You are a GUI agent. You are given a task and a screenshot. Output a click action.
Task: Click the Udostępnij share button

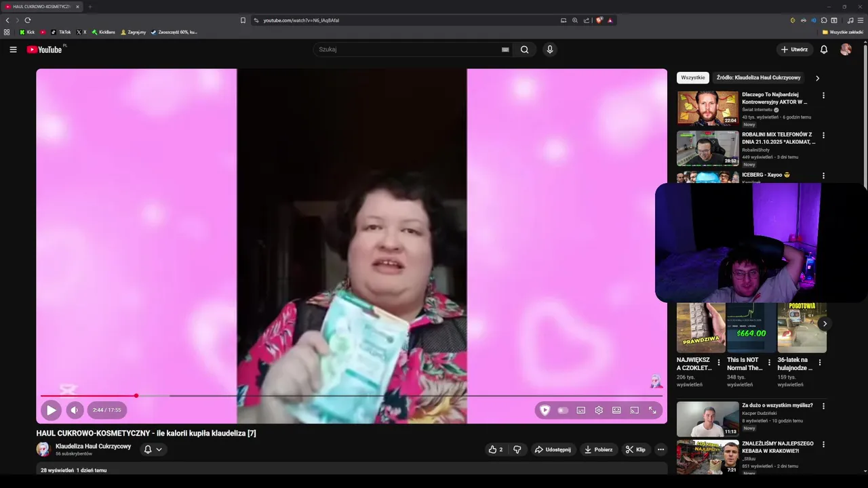553,449
